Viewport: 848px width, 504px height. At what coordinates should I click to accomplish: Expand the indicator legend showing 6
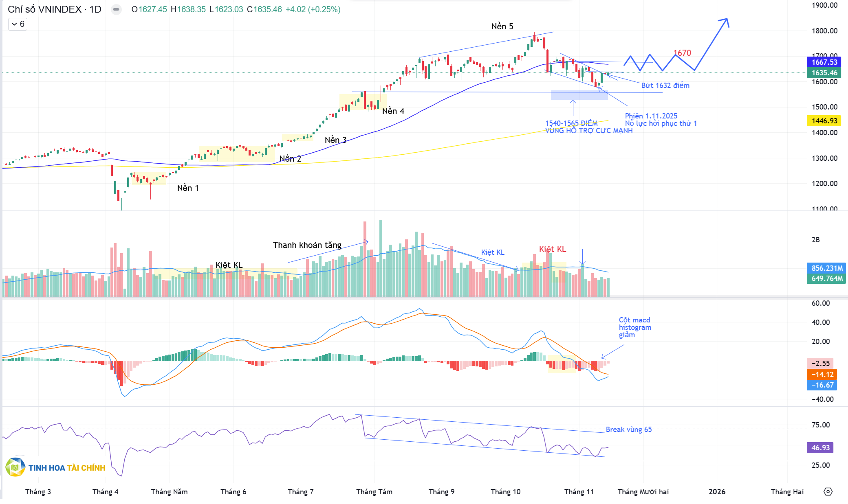coord(18,24)
